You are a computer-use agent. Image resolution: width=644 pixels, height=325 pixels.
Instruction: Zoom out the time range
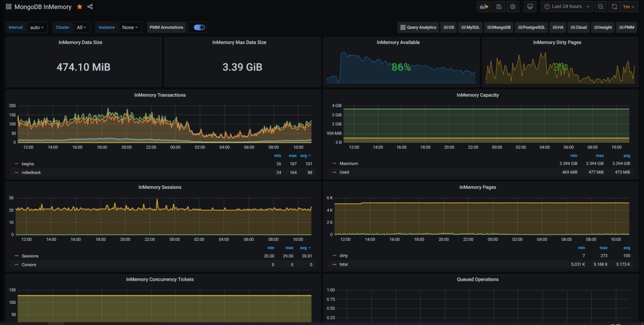pyautogui.click(x=601, y=7)
